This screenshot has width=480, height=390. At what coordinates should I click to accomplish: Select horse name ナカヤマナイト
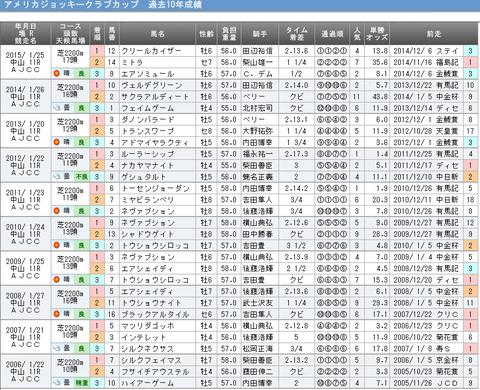148,165
